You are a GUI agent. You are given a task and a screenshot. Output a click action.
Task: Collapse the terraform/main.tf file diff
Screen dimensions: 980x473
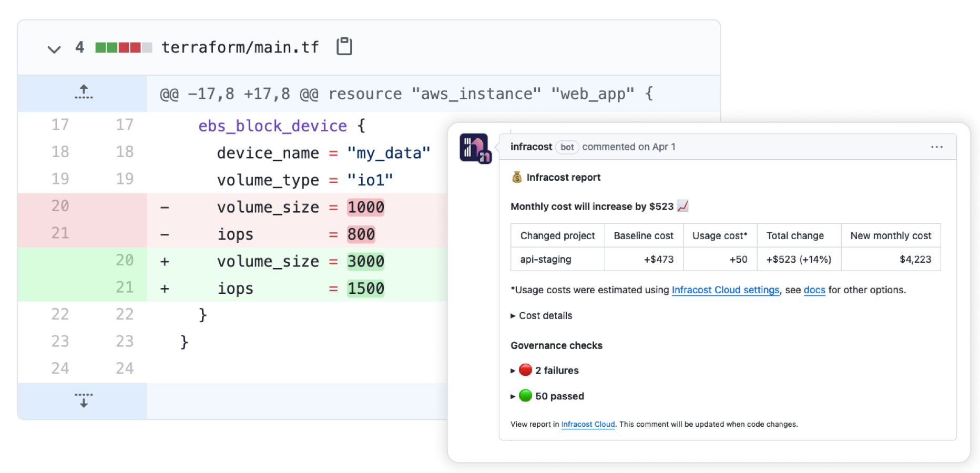(54, 49)
